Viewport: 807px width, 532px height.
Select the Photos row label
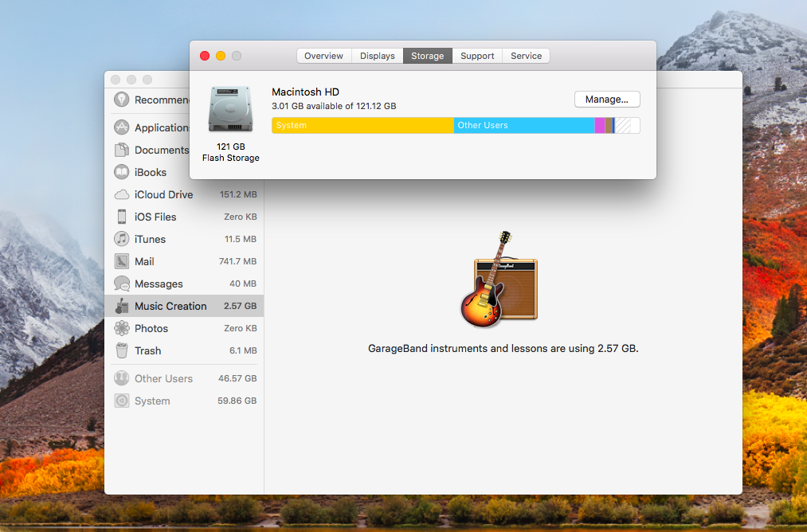(x=151, y=328)
